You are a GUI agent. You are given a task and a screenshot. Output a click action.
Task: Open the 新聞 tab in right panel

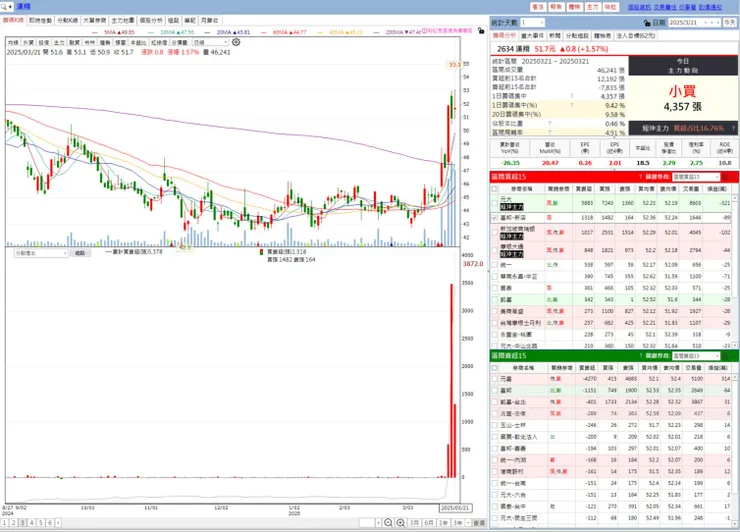(x=555, y=35)
